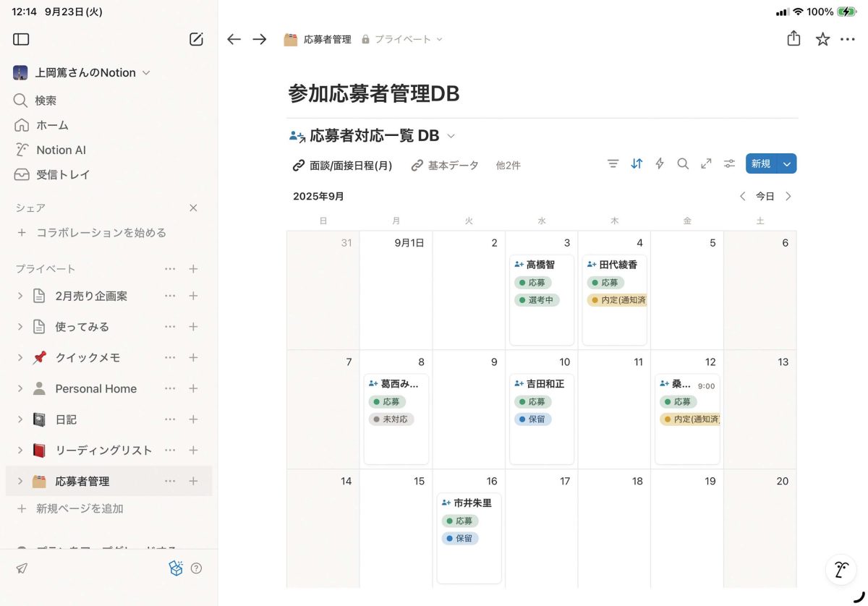
Task: Favorite this page with the star icon
Action: point(822,39)
